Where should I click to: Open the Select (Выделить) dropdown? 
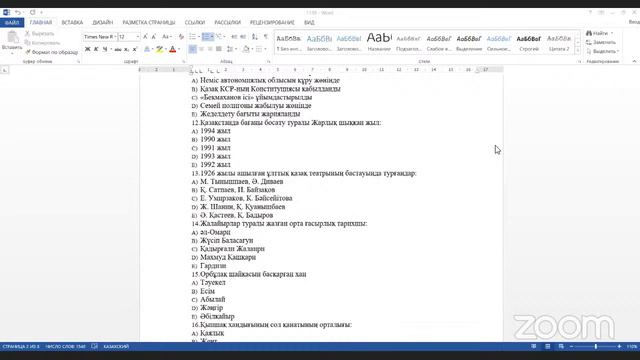tap(603, 51)
